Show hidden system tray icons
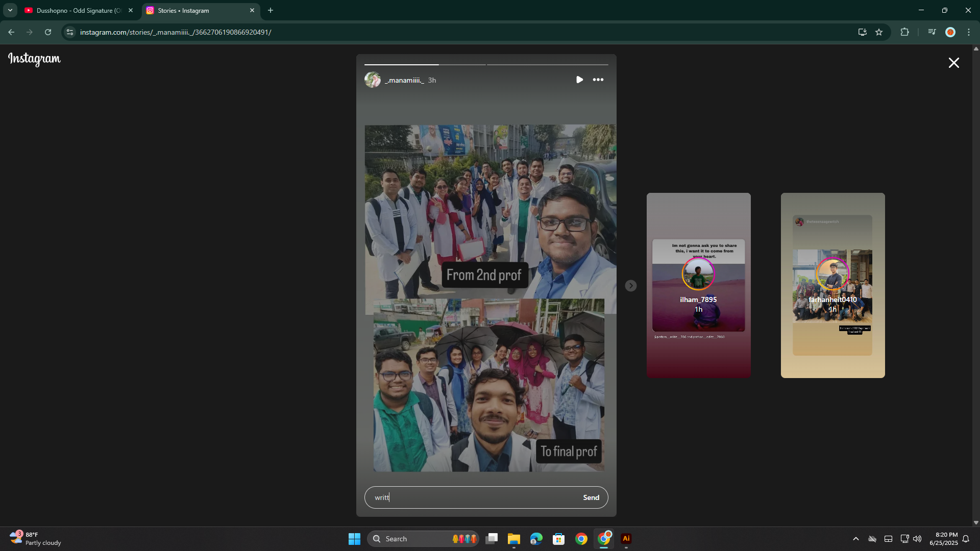 [x=856, y=539]
